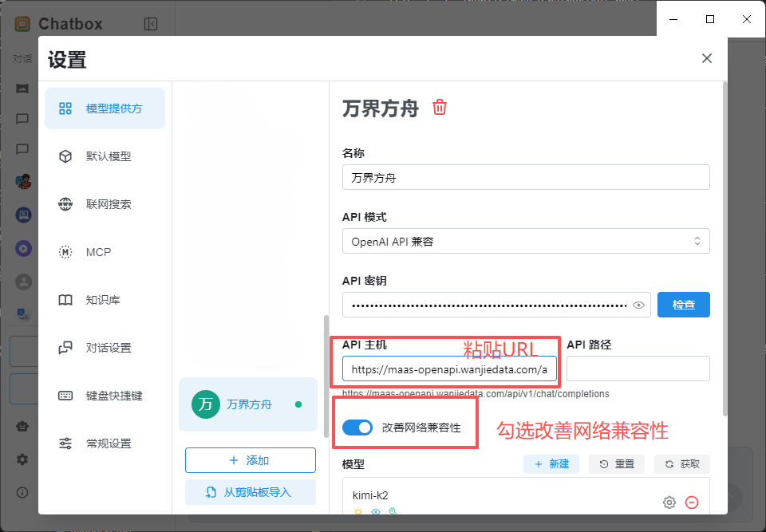Click the 检查 button
Screen dimensions: 766x532
click(683, 305)
